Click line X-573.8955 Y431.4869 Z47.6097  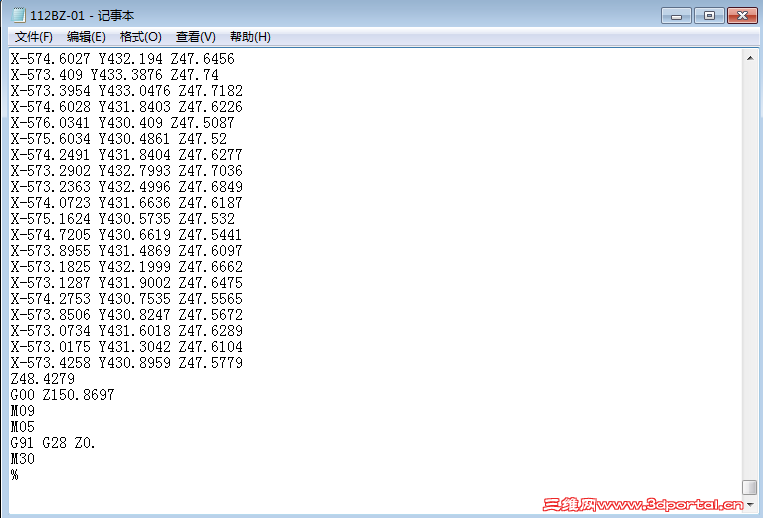pos(127,251)
